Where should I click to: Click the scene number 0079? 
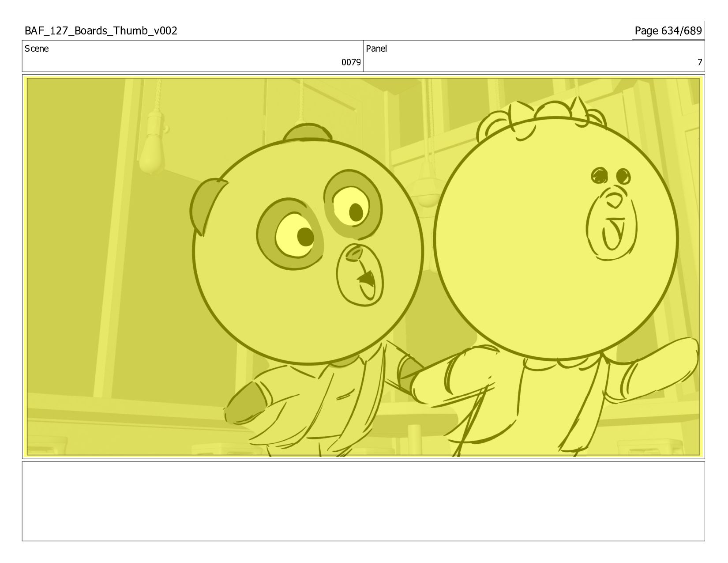[351, 62]
